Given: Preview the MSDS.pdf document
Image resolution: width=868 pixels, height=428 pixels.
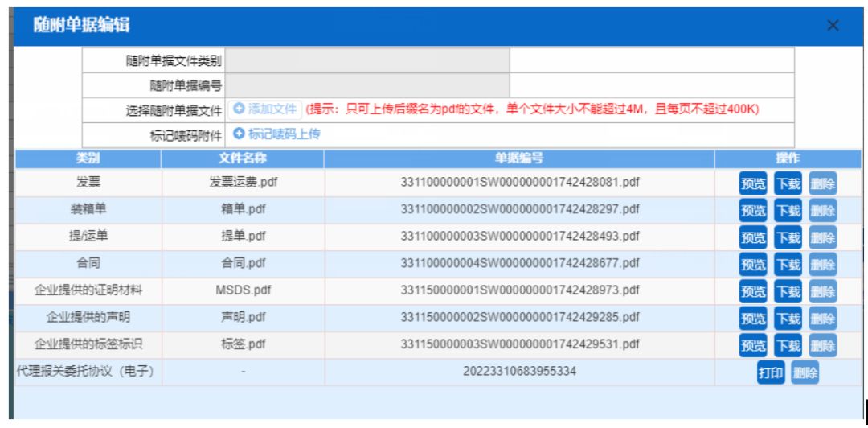Looking at the screenshot, I should click(x=753, y=291).
